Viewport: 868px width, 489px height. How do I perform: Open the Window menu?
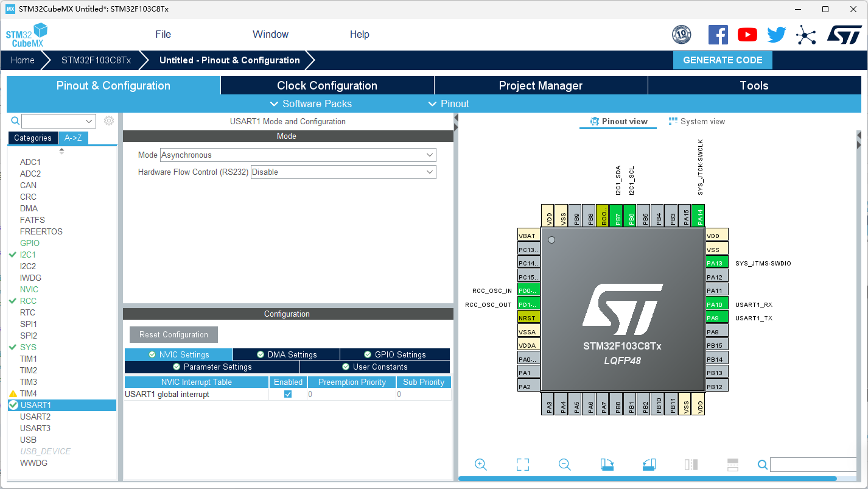coord(270,34)
